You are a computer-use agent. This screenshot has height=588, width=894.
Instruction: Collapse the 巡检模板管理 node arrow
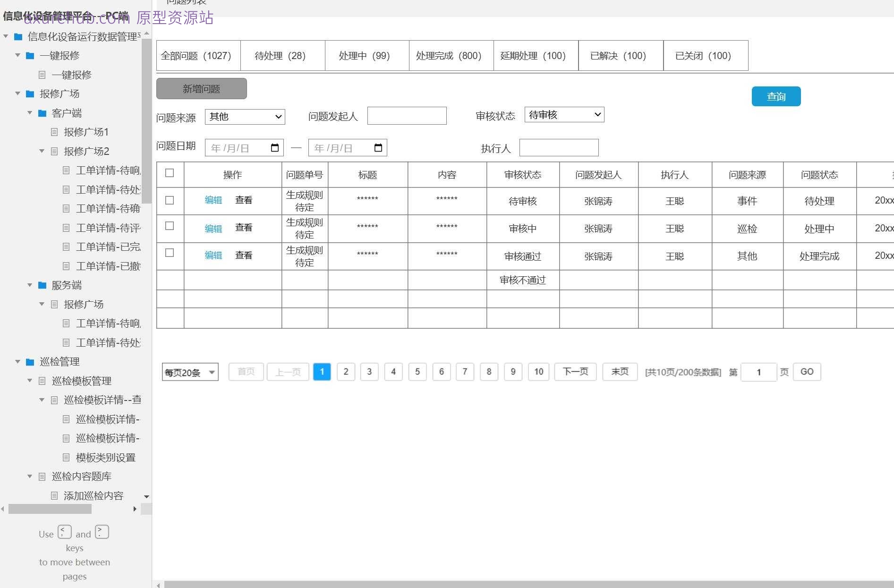click(x=30, y=381)
